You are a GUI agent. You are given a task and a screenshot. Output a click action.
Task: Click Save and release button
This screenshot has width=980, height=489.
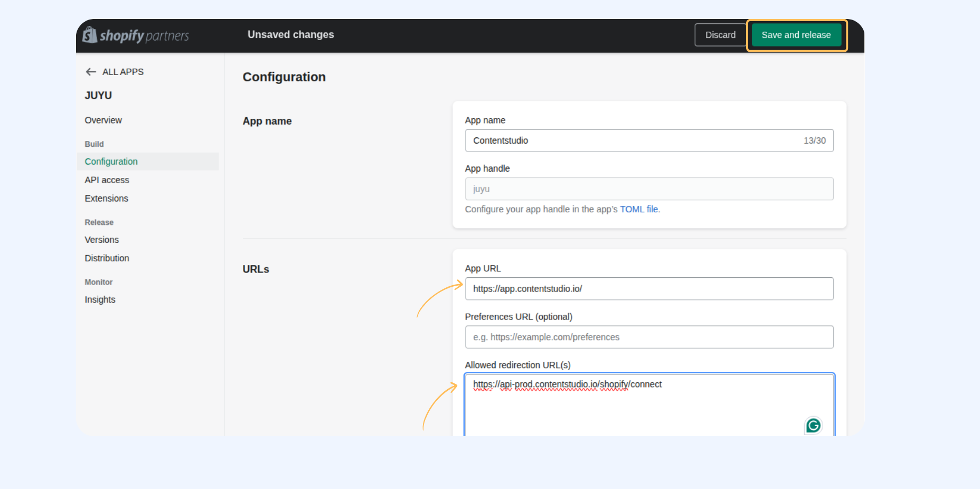(x=796, y=35)
